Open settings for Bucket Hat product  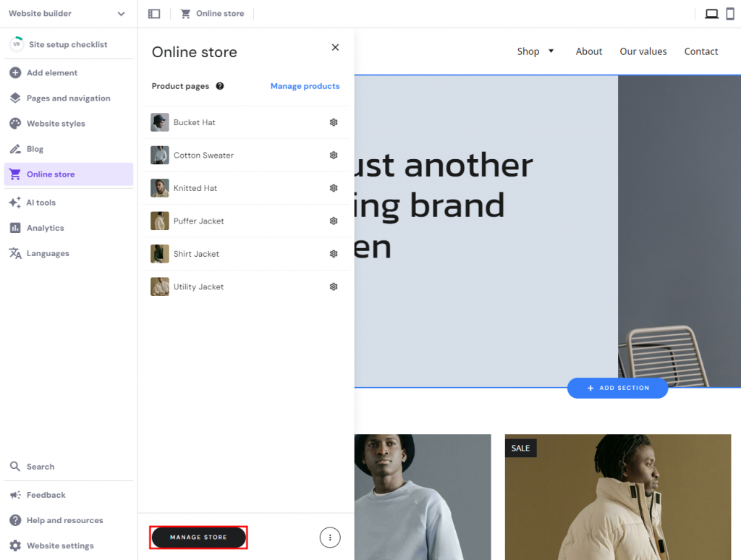334,122
